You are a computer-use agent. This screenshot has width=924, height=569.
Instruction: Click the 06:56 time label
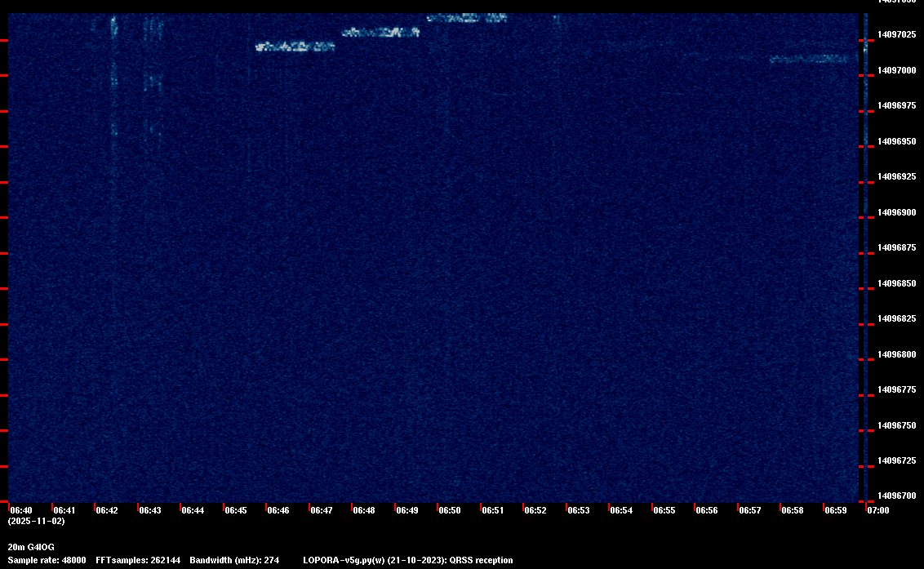(x=707, y=510)
